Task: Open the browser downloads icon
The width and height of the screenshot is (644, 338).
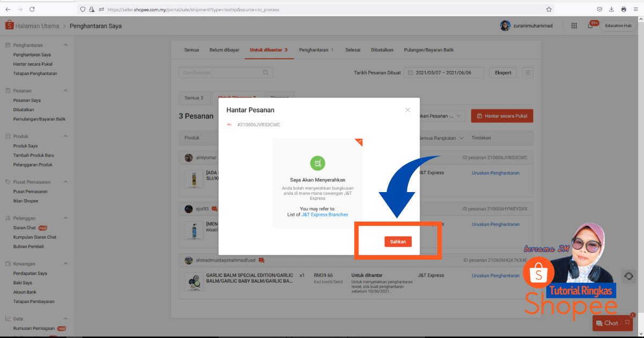Action: tap(612, 9)
